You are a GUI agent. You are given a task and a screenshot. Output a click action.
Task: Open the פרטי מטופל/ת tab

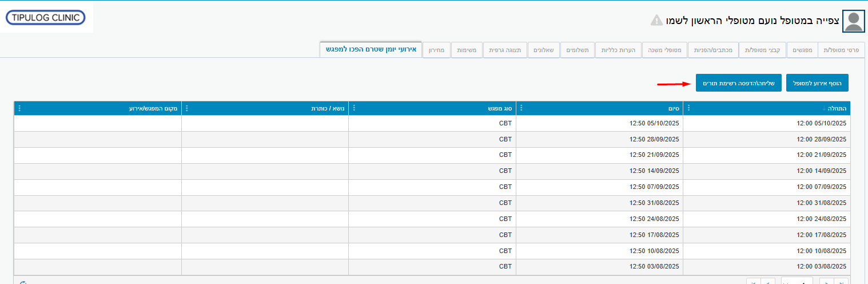click(842, 50)
